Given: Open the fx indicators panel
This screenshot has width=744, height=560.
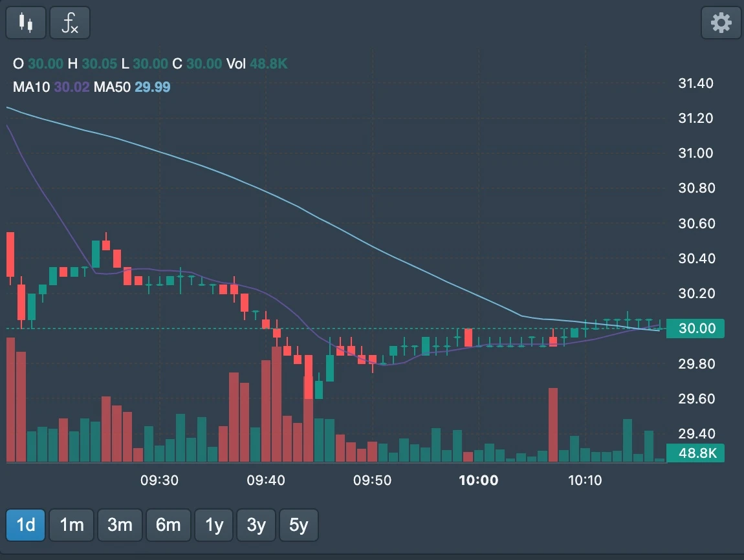Looking at the screenshot, I should point(69,22).
